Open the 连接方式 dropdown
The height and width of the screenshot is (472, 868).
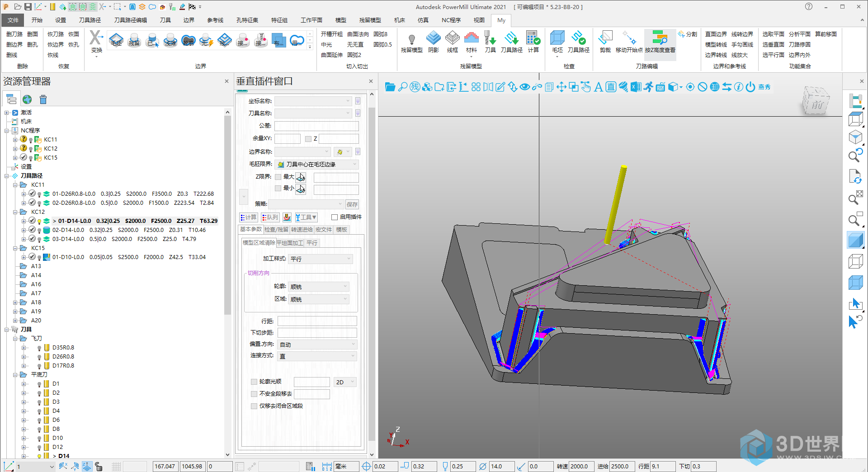pos(317,356)
